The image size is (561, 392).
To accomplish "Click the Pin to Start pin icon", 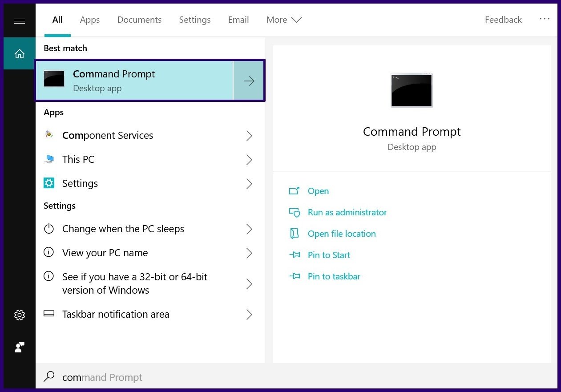I will pos(294,255).
